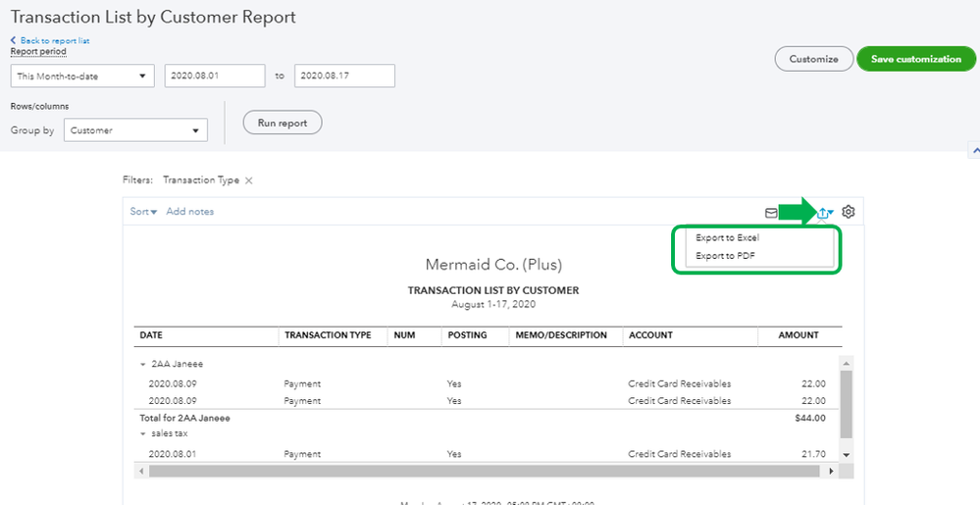Open the report period dropdown
The image size is (980, 505).
point(82,76)
